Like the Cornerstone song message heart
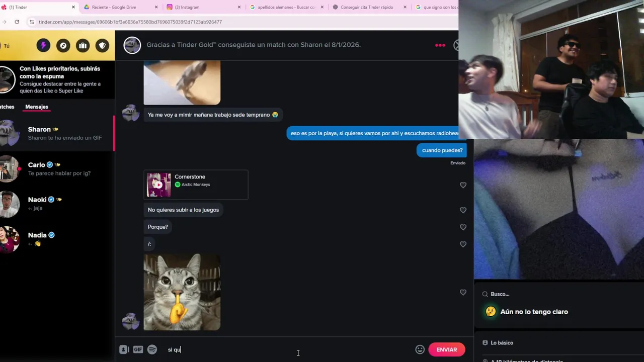The width and height of the screenshot is (644, 362). click(463, 185)
